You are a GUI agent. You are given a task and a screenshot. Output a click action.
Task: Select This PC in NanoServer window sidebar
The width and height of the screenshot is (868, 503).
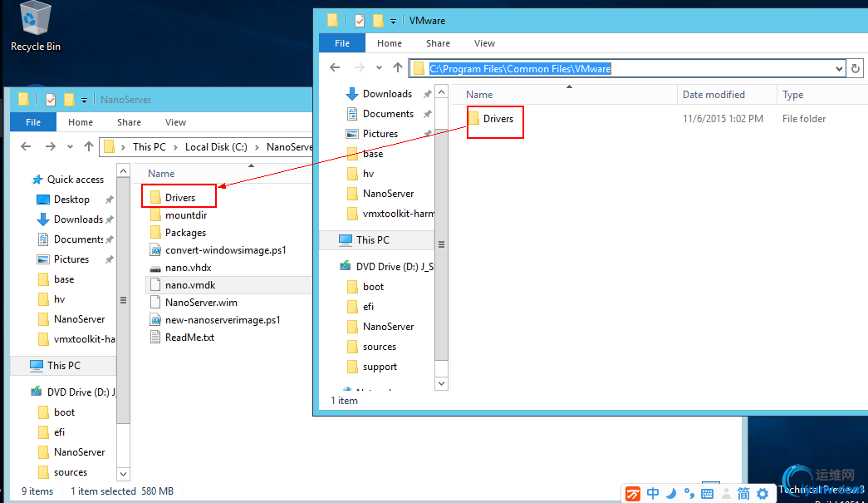tap(64, 366)
